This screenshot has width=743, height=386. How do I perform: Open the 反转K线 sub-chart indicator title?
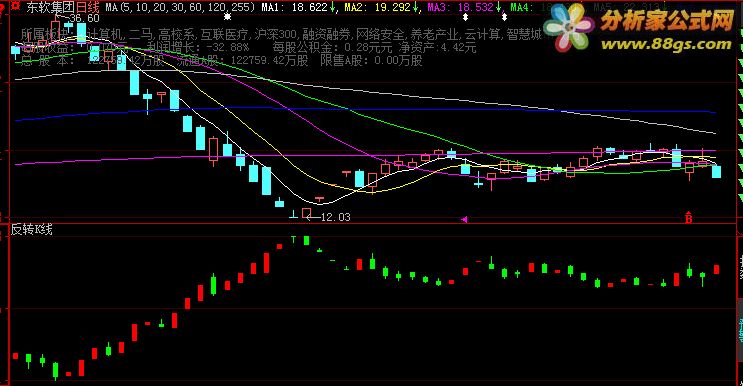pyautogui.click(x=32, y=230)
